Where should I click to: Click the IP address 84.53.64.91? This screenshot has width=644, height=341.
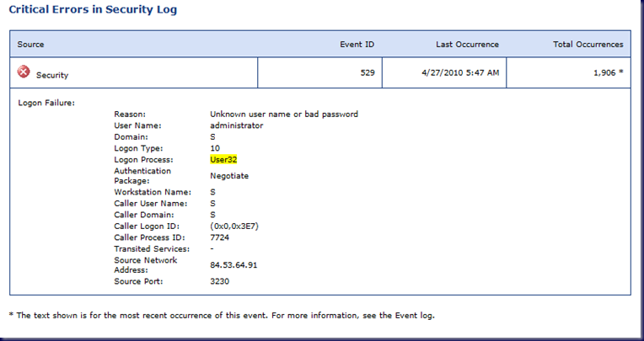(233, 265)
